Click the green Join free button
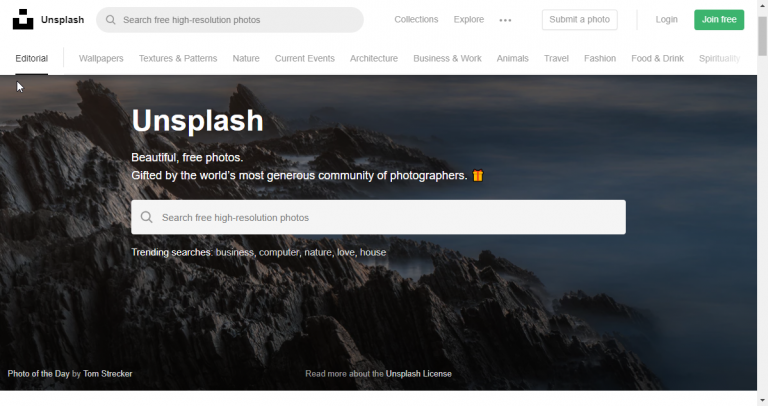The height and width of the screenshot is (406, 768). (x=718, y=20)
